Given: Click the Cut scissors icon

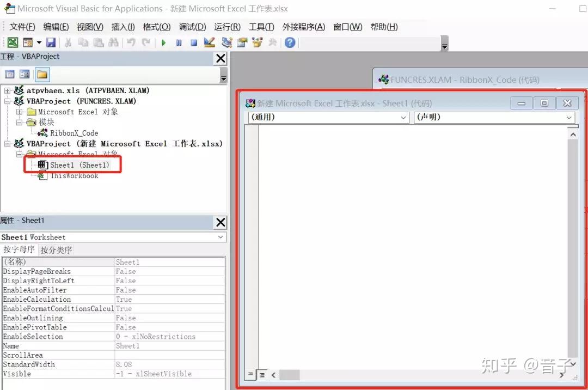Looking at the screenshot, I should (68, 42).
